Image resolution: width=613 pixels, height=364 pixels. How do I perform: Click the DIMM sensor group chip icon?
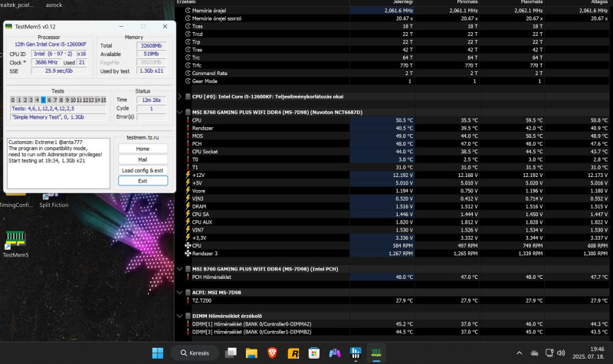188,316
